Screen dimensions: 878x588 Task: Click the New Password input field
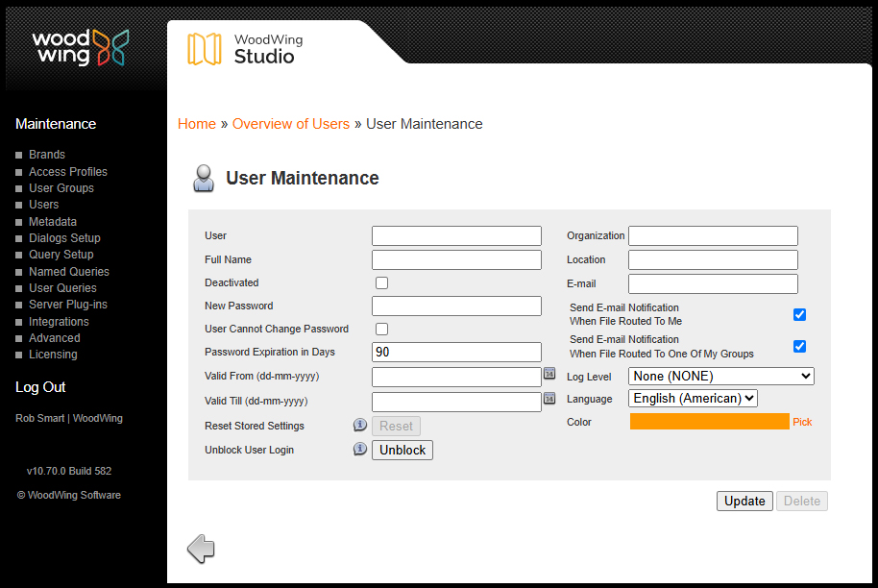(x=456, y=306)
